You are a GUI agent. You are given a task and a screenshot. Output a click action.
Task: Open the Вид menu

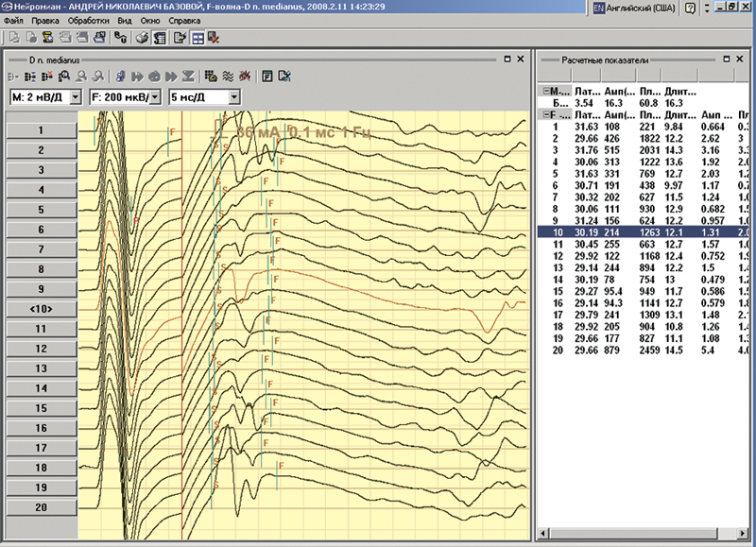tap(125, 21)
